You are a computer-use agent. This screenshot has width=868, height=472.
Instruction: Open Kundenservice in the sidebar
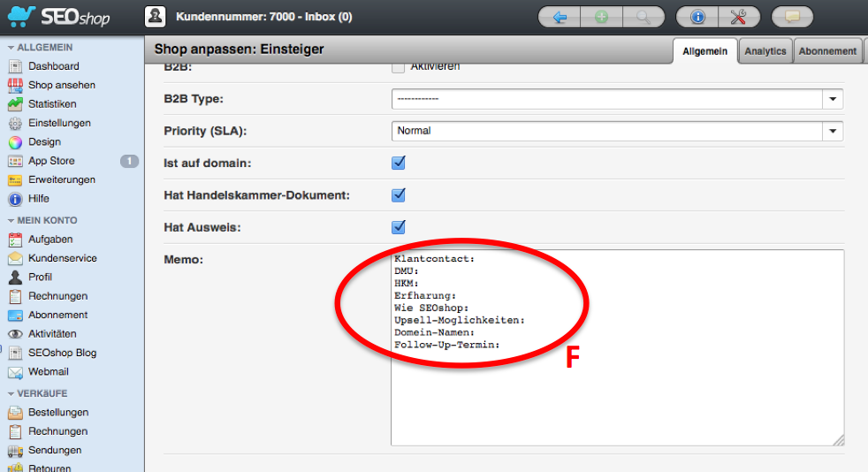point(62,258)
